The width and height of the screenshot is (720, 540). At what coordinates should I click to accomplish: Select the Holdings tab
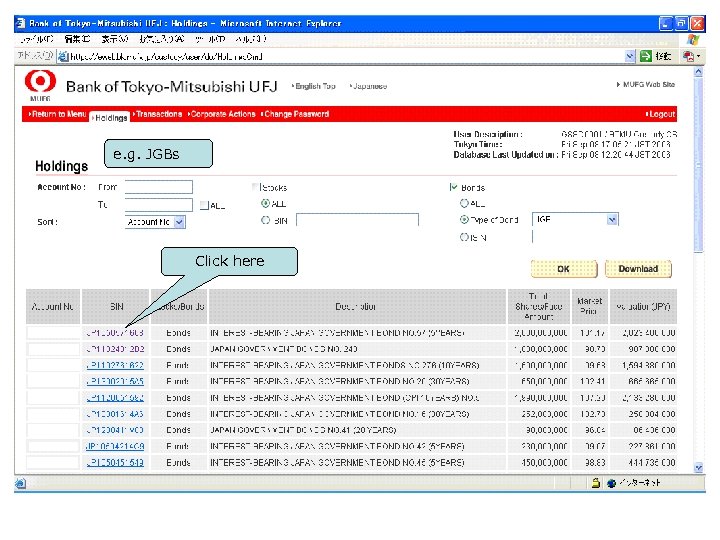point(110,118)
